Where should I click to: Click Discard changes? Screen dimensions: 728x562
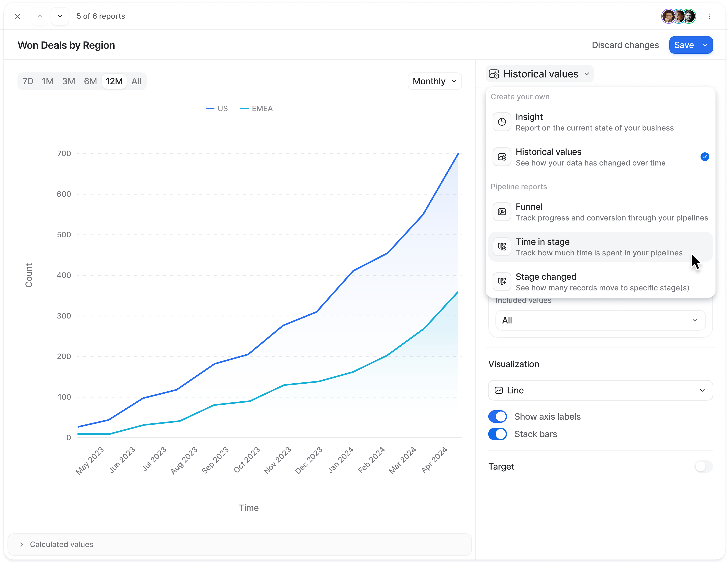click(625, 45)
